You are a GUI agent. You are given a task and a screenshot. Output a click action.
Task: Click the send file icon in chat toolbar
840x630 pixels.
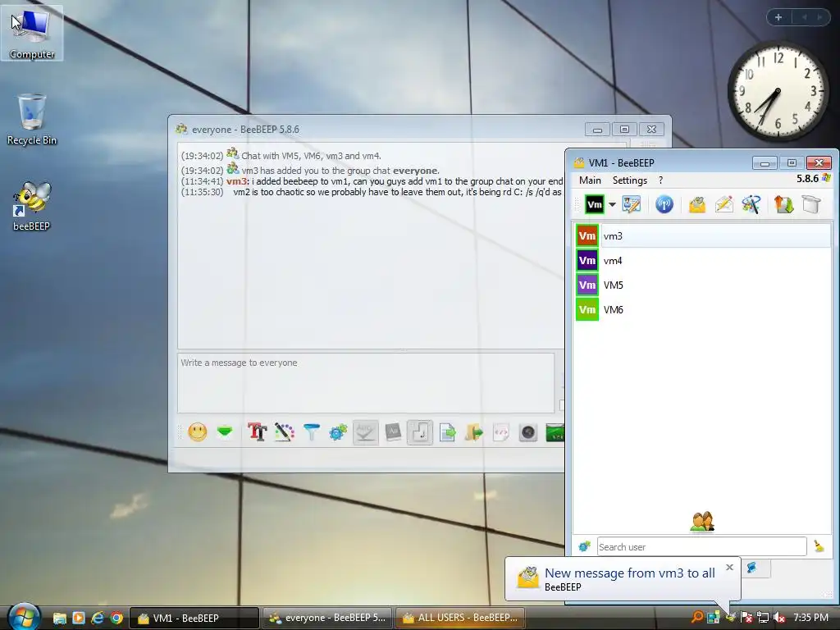[x=447, y=431]
